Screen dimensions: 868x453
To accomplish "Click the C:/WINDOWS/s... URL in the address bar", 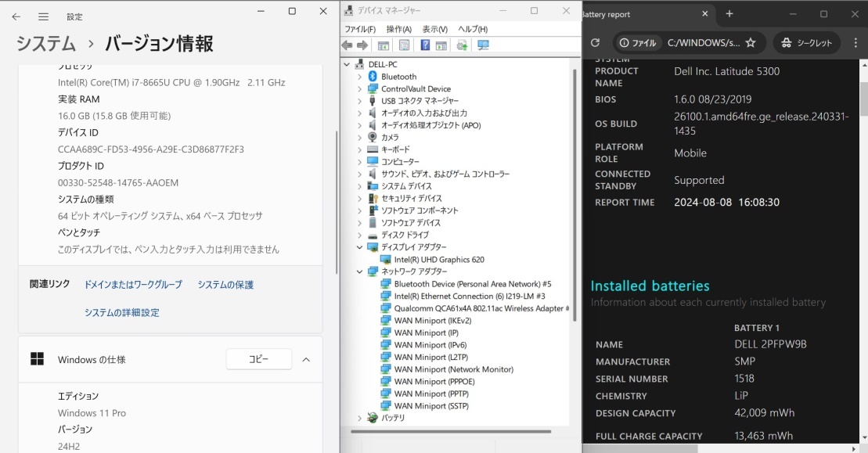I will coord(703,42).
